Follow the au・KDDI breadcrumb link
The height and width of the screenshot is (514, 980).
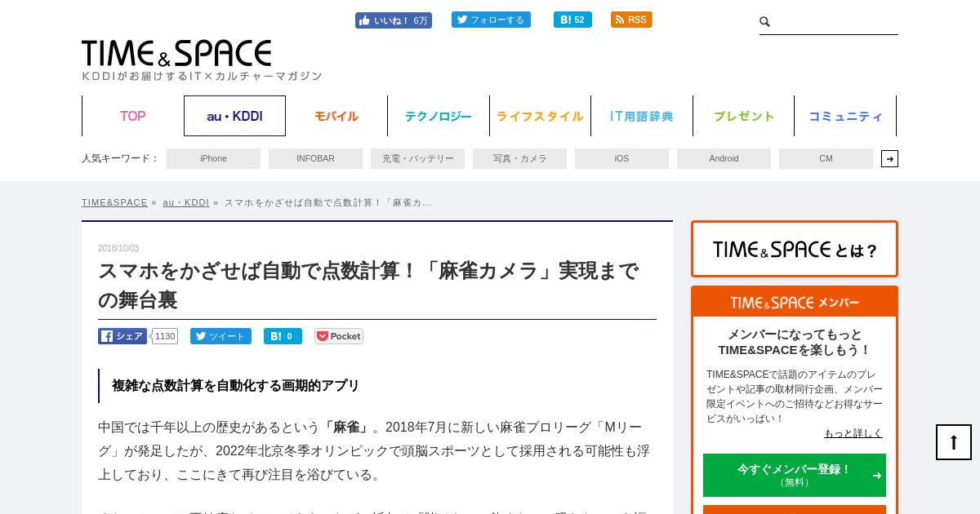185,202
